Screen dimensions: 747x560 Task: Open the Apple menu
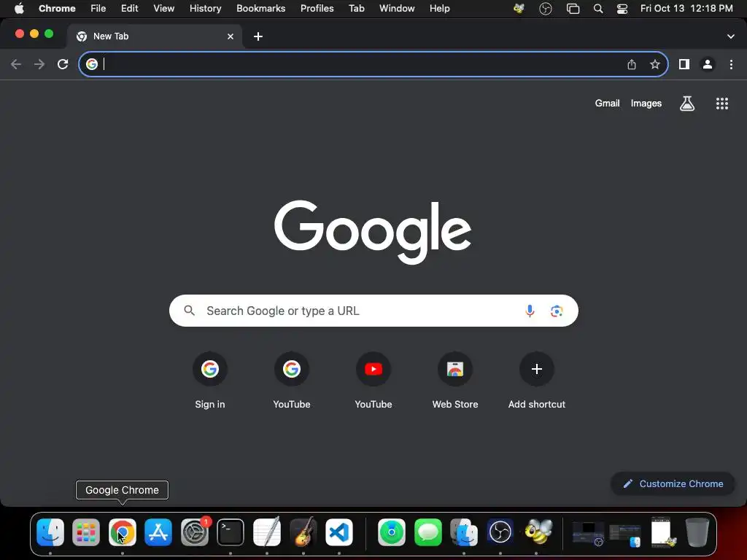coord(19,9)
